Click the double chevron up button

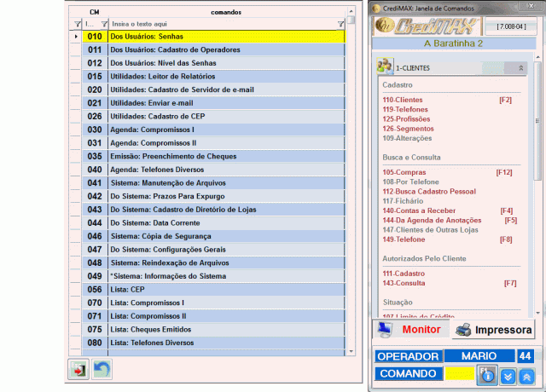pyautogui.click(x=526, y=375)
